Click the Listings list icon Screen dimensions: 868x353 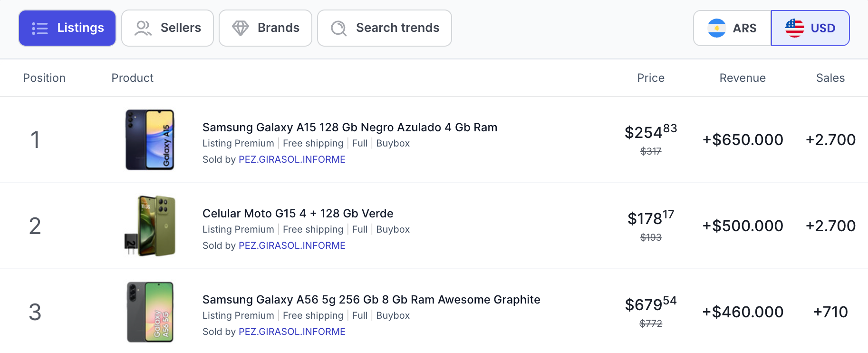[40, 29]
